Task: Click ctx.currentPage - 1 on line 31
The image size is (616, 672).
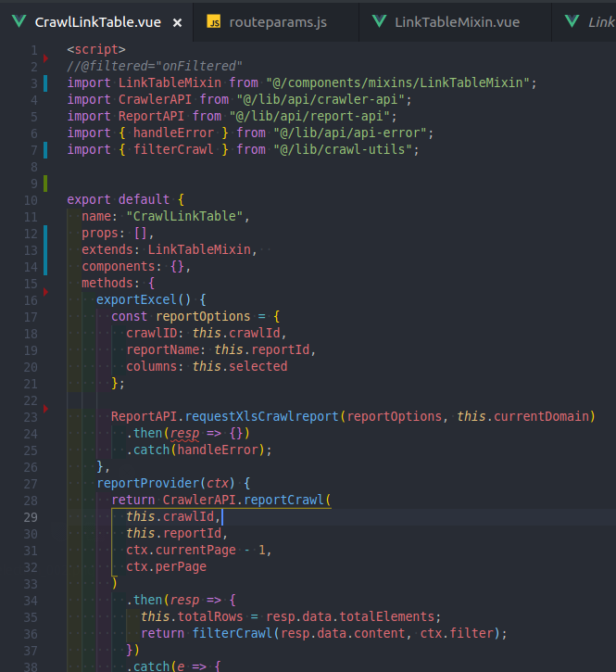Action: pyautogui.click(x=195, y=551)
